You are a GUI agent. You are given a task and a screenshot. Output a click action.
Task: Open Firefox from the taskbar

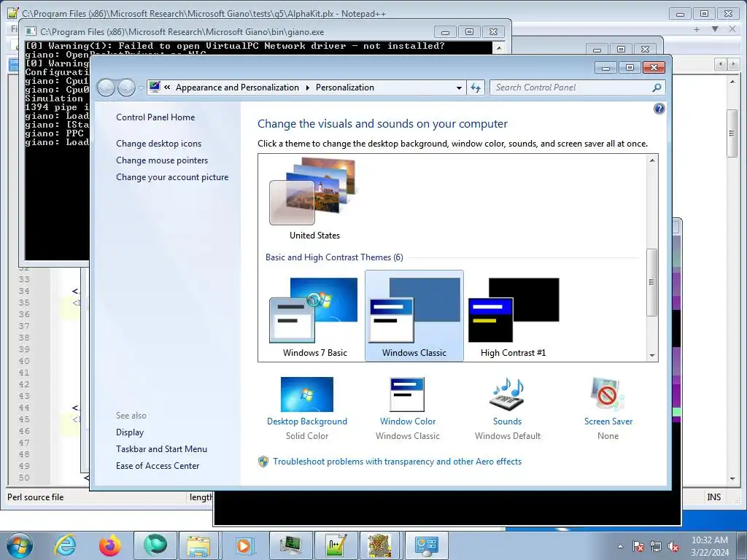tap(110, 545)
